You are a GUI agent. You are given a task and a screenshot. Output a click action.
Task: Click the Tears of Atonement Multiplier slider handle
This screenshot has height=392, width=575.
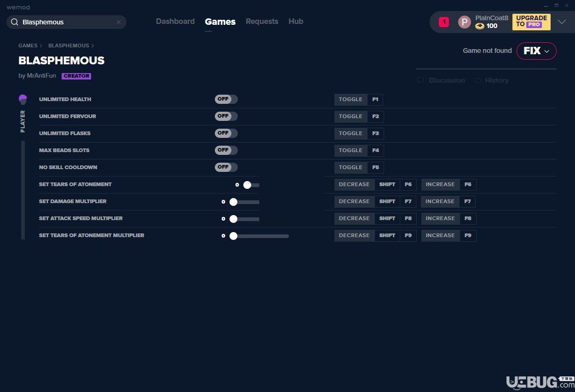[233, 236]
